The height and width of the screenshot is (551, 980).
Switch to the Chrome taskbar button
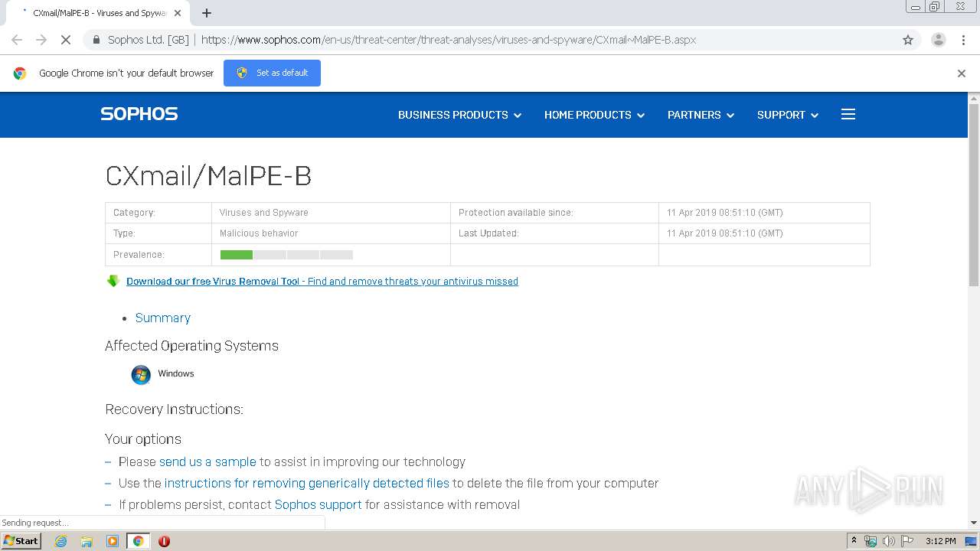pyautogui.click(x=139, y=541)
